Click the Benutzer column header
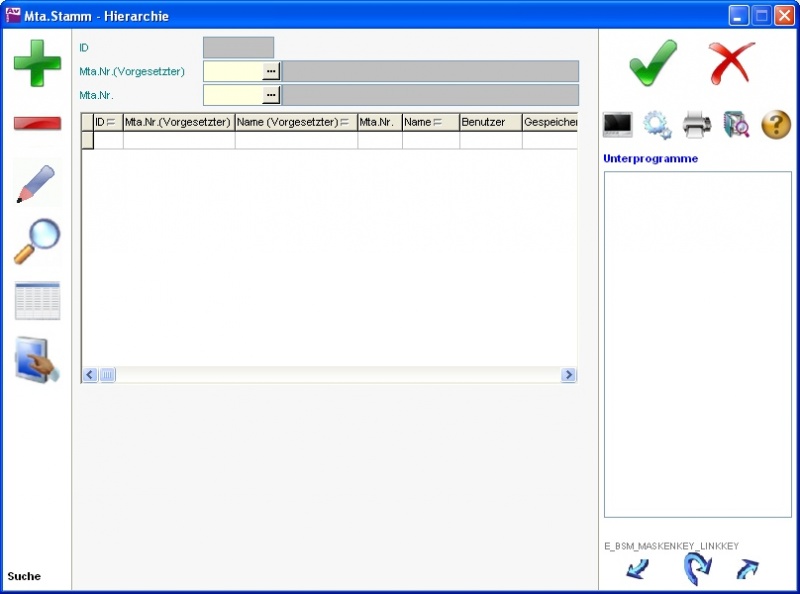800x594 pixels. [x=489, y=122]
